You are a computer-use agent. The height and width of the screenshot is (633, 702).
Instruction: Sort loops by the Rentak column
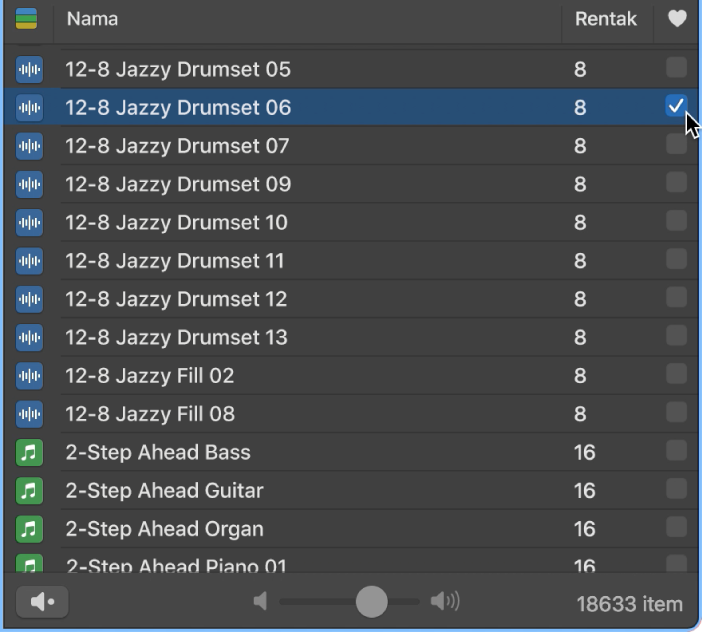pyautogui.click(x=606, y=19)
